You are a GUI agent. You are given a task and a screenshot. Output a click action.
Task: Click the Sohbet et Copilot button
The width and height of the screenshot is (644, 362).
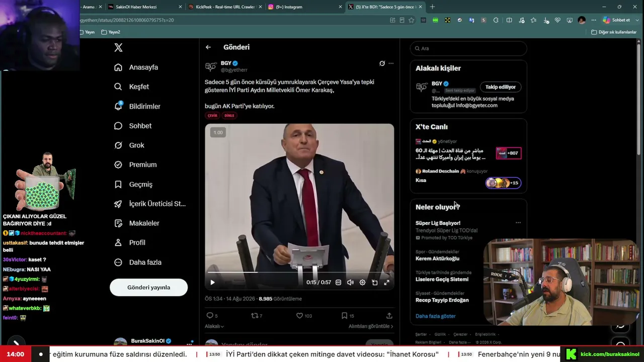tap(617, 20)
